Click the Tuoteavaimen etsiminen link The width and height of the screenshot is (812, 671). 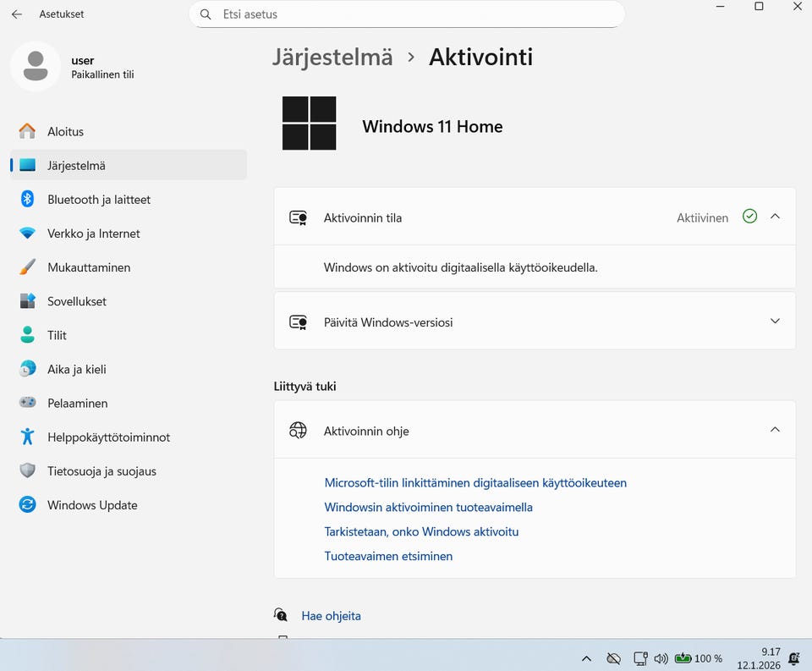[388, 557]
